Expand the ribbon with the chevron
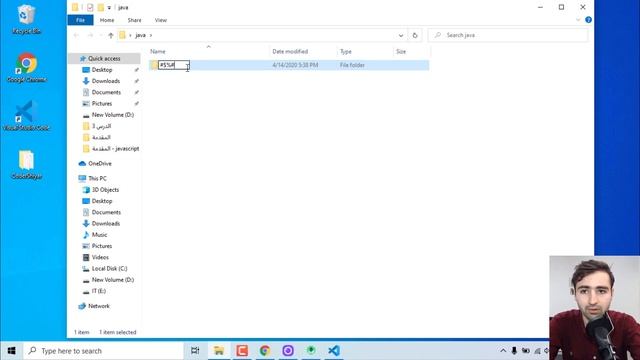This screenshot has height=360, width=640. point(578,20)
